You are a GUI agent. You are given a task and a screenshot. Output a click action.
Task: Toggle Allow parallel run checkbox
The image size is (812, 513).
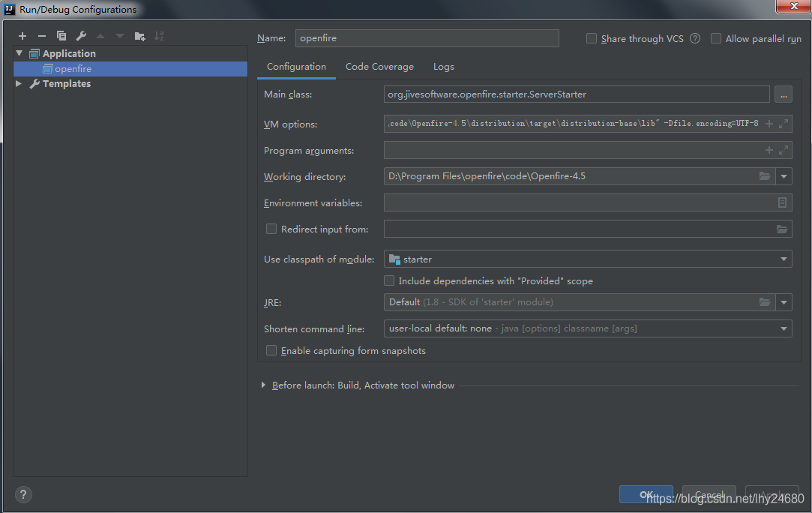pos(716,38)
